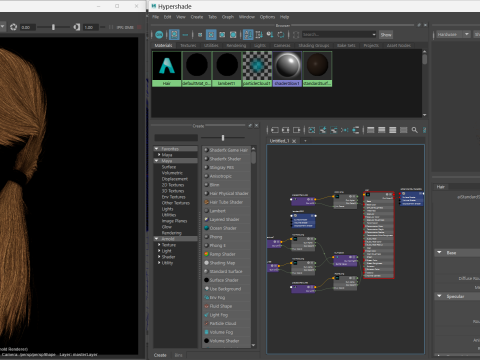Toggle the round ON button in Browser toolbar
The image size is (480, 360).
(159, 34)
